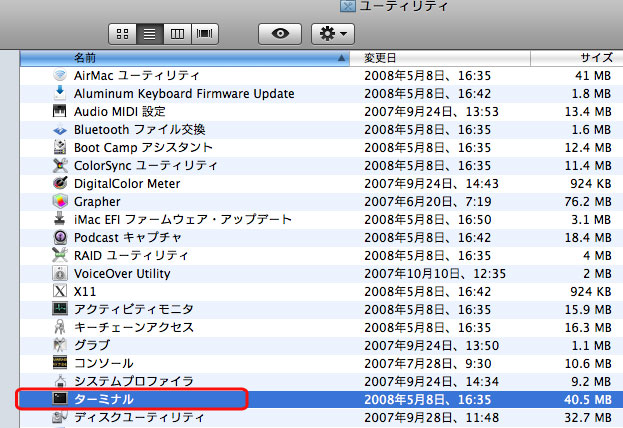Click the Podcast キャプチャ icon
The image size is (623, 428).
pyautogui.click(x=60, y=237)
